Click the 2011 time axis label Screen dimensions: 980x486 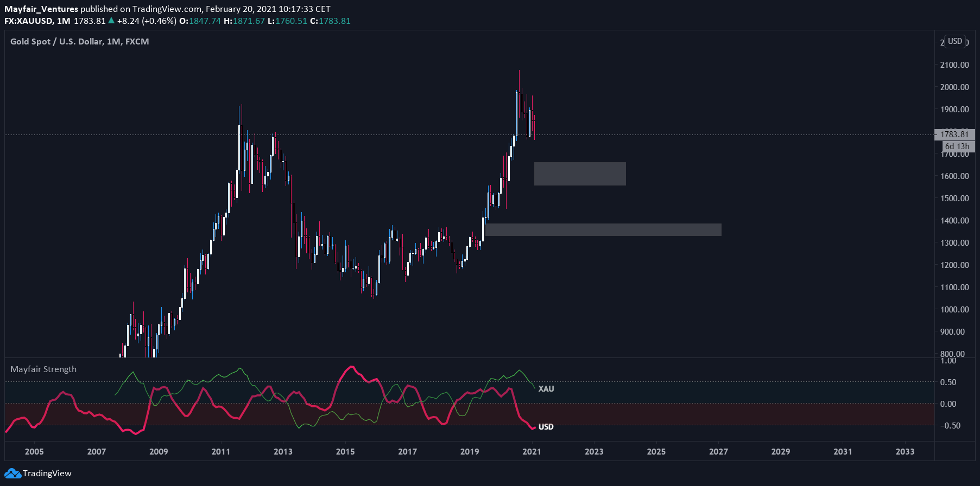(221, 452)
